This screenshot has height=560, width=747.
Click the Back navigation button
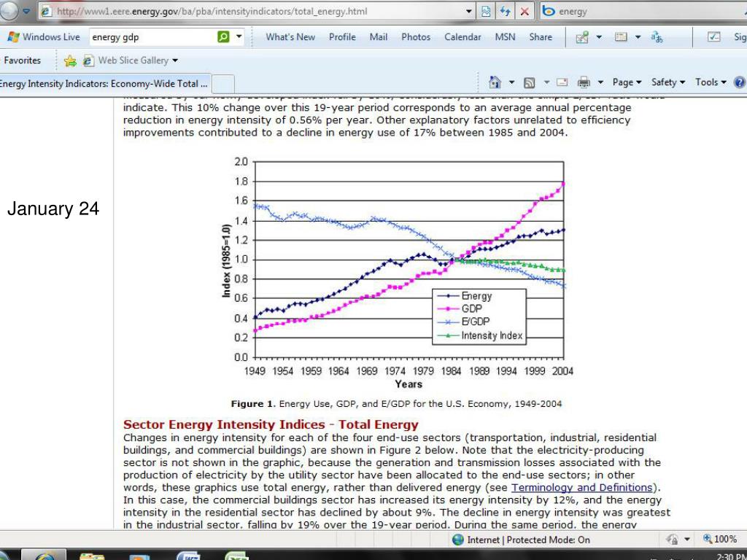(x=8, y=10)
